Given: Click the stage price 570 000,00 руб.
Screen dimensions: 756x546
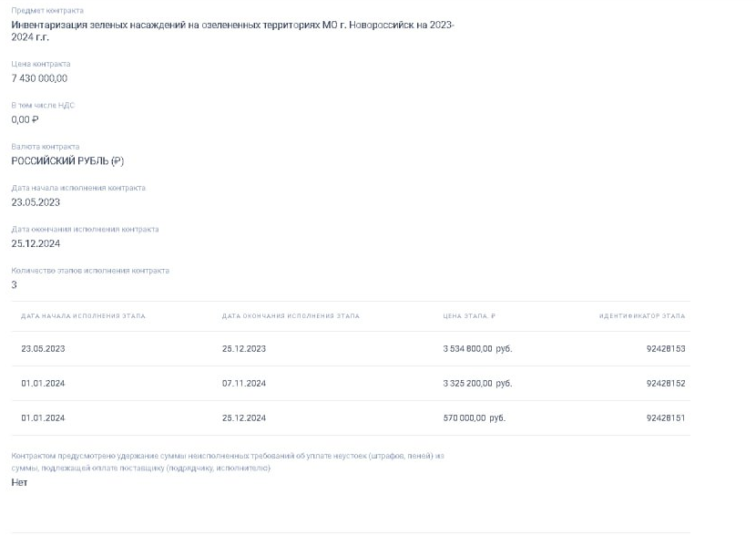Looking at the screenshot, I should pos(474,418).
